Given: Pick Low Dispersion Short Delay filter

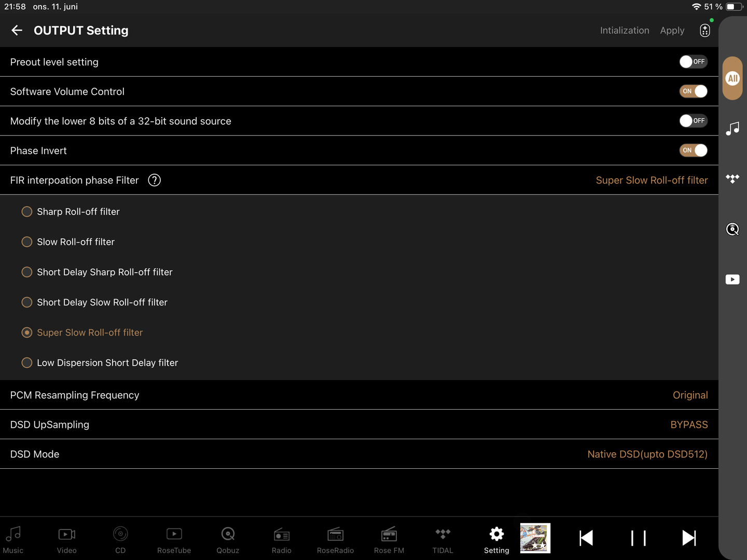Looking at the screenshot, I should pyautogui.click(x=100, y=363).
